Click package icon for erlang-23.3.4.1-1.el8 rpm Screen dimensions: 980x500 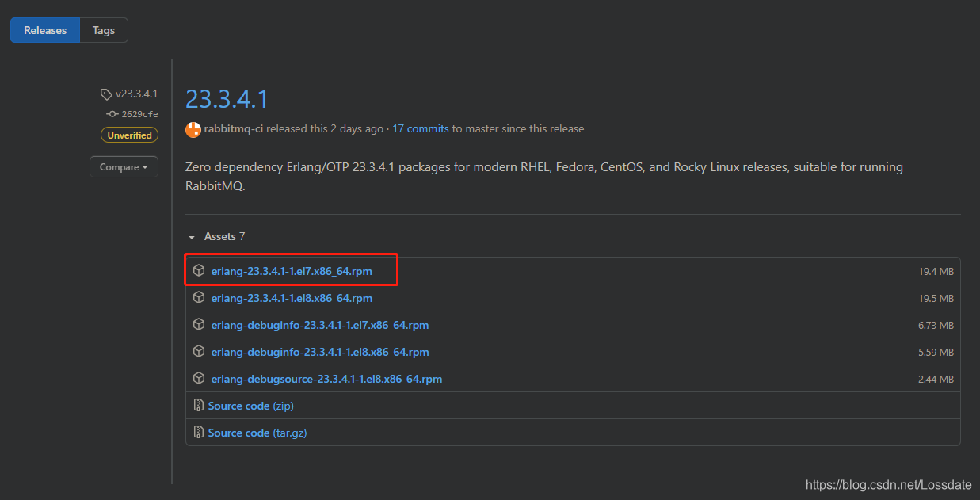[199, 298]
